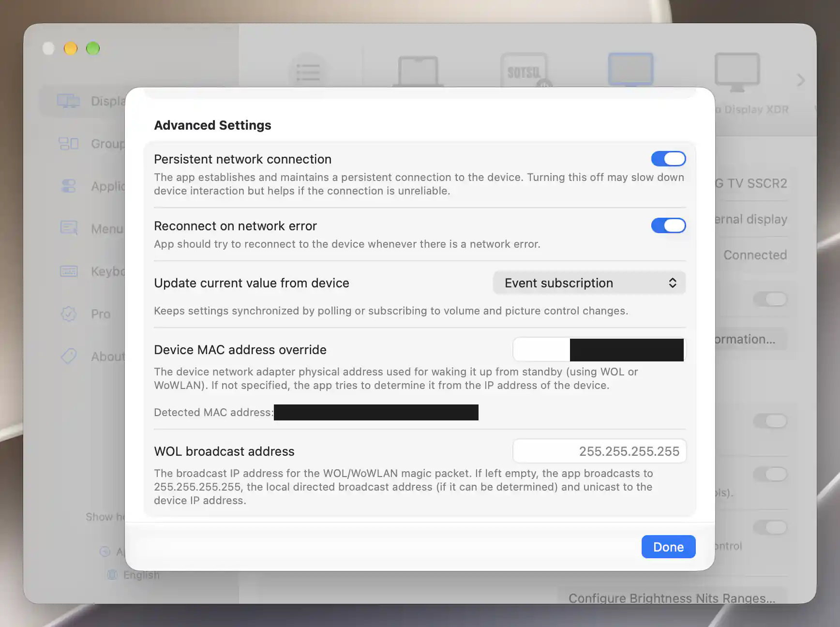
Task: Click the right chevron to show more displays
Action: (x=801, y=80)
